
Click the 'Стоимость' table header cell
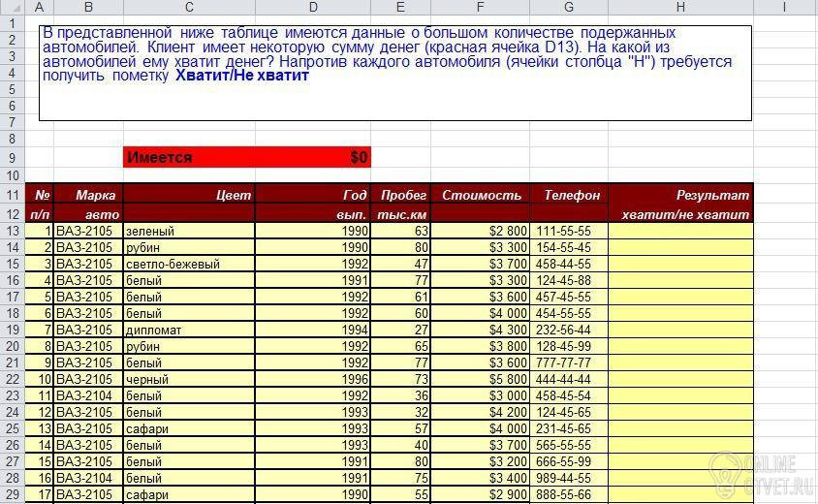point(480,195)
